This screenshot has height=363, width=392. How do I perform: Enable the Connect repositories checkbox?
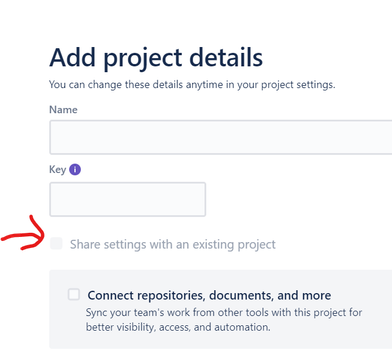[x=74, y=295]
